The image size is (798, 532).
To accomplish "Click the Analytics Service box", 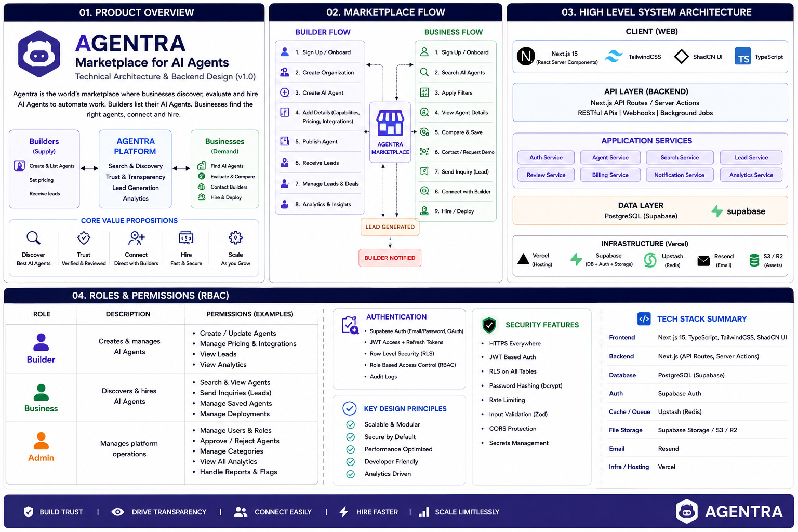I will pyautogui.click(x=751, y=175).
